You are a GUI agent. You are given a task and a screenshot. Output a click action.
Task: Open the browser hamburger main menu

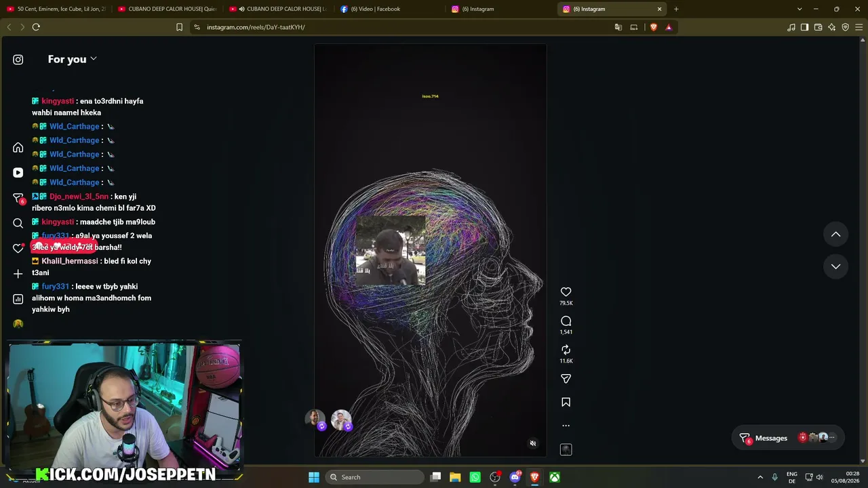click(x=859, y=27)
